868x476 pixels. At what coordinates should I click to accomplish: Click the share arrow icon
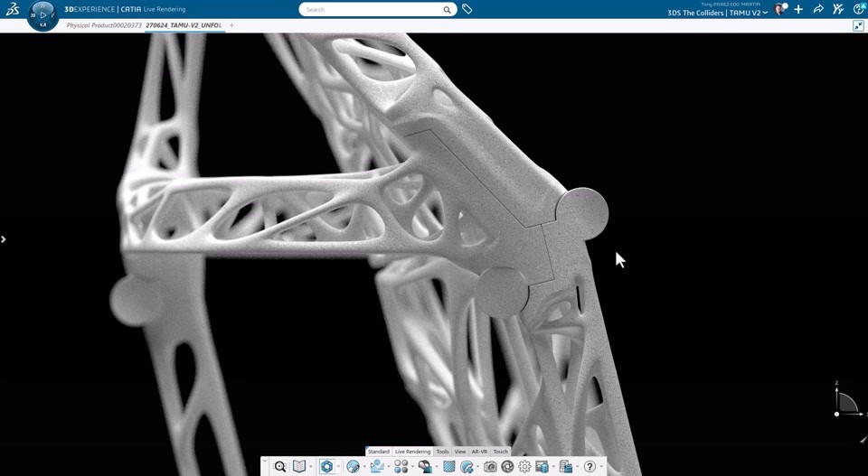pyautogui.click(x=818, y=9)
